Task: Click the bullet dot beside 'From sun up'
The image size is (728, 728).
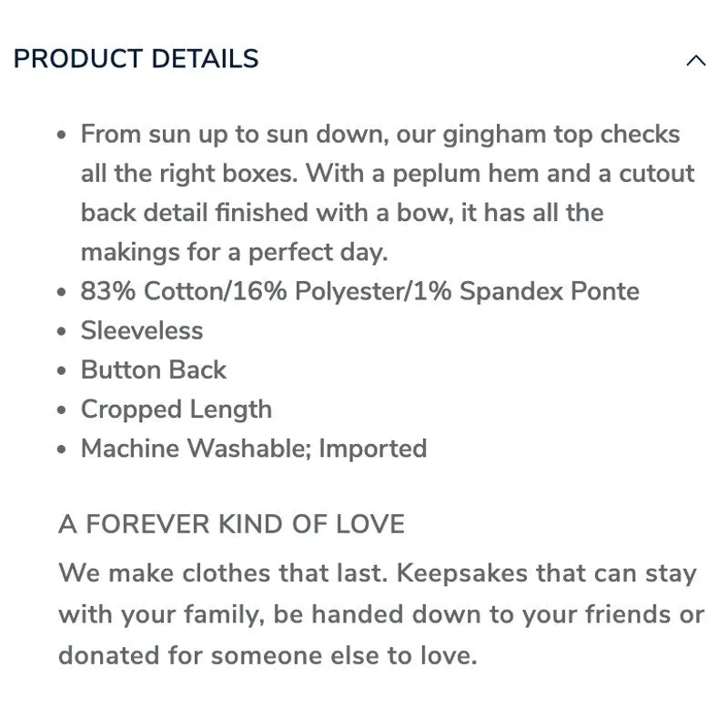Action: 62,136
